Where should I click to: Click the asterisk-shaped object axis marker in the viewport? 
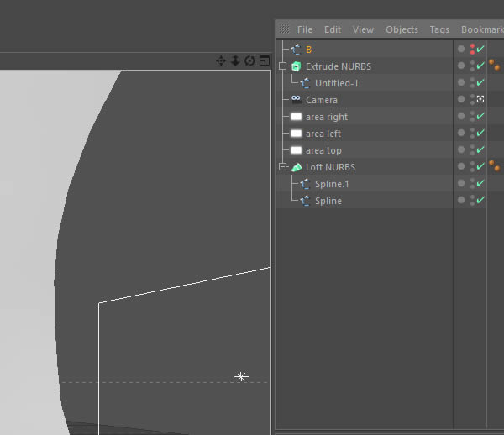tap(241, 376)
